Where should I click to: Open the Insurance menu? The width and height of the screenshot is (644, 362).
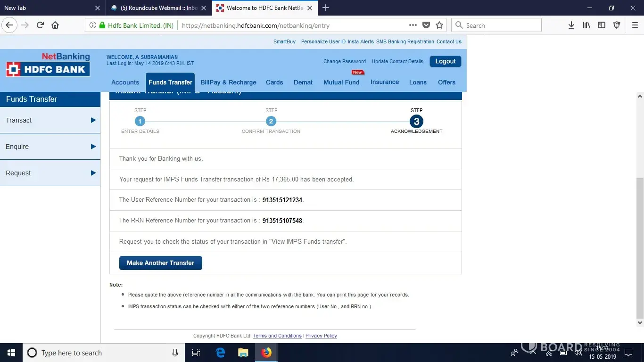click(385, 82)
